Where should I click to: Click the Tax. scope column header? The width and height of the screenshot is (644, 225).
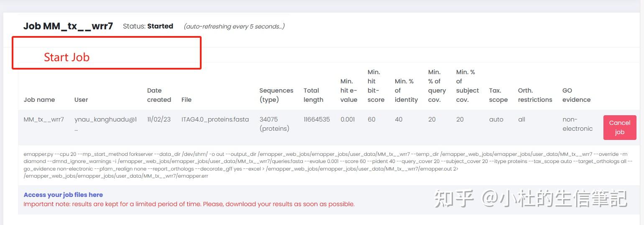498,95
